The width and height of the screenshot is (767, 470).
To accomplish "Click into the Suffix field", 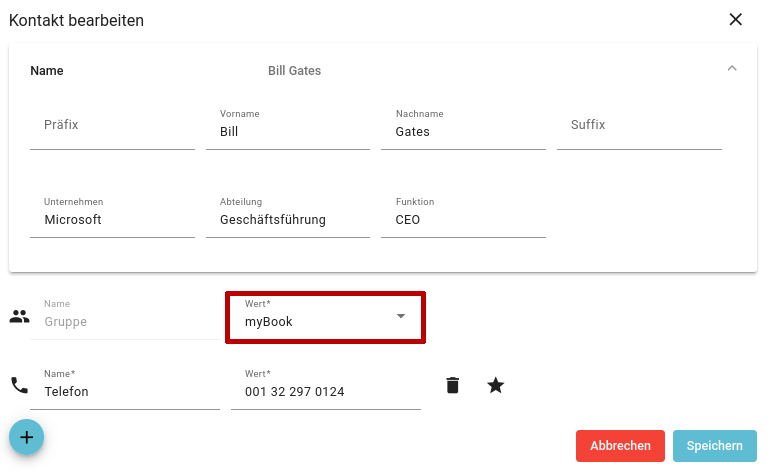I will click(x=638, y=127).
